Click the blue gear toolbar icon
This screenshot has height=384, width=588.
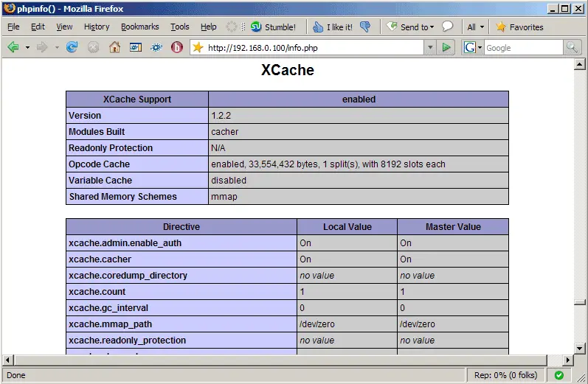tap(156, 47)
